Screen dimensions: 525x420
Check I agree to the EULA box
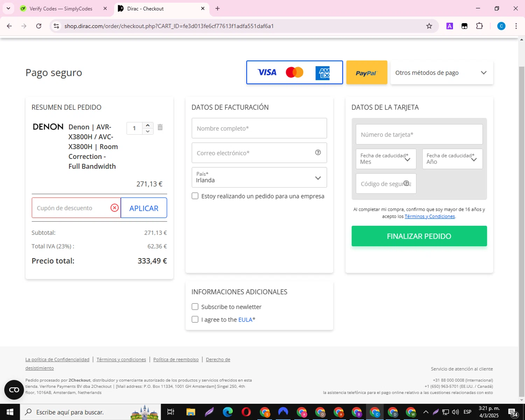(x=195, y=319)
